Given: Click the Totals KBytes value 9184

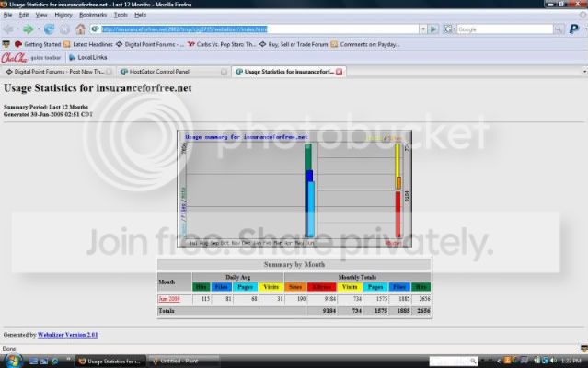Looking at the screenshot, I should tap(329, 311).
